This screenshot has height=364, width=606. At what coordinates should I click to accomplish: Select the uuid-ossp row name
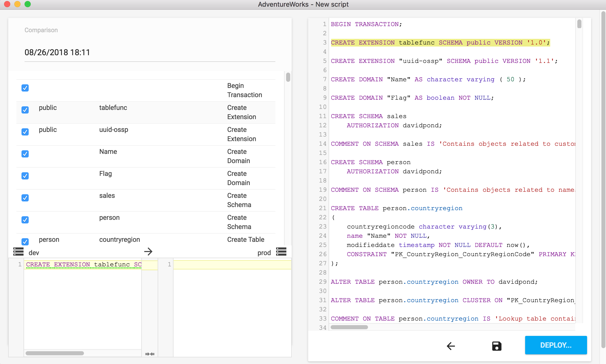pyautogui.click(x=114, y=130)
